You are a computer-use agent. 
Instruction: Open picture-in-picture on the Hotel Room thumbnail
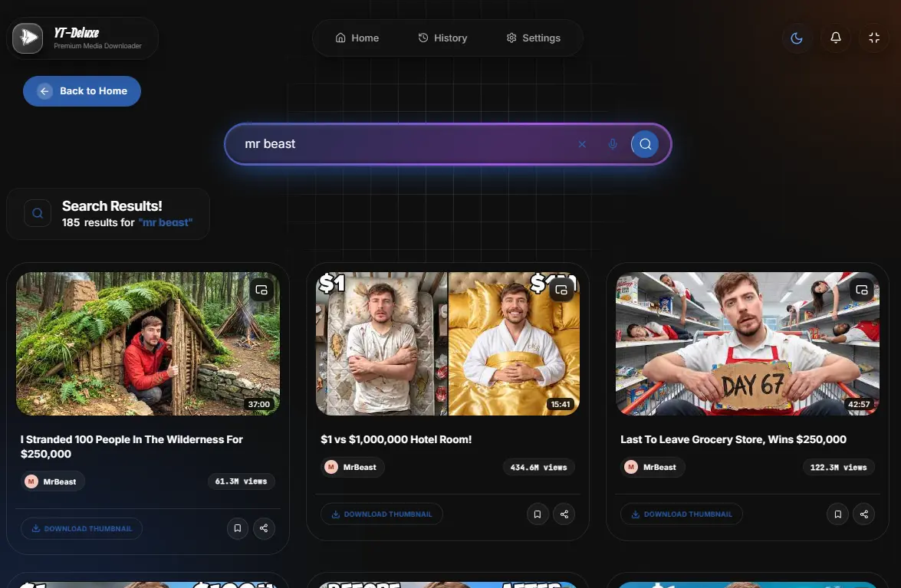point(561,290)
